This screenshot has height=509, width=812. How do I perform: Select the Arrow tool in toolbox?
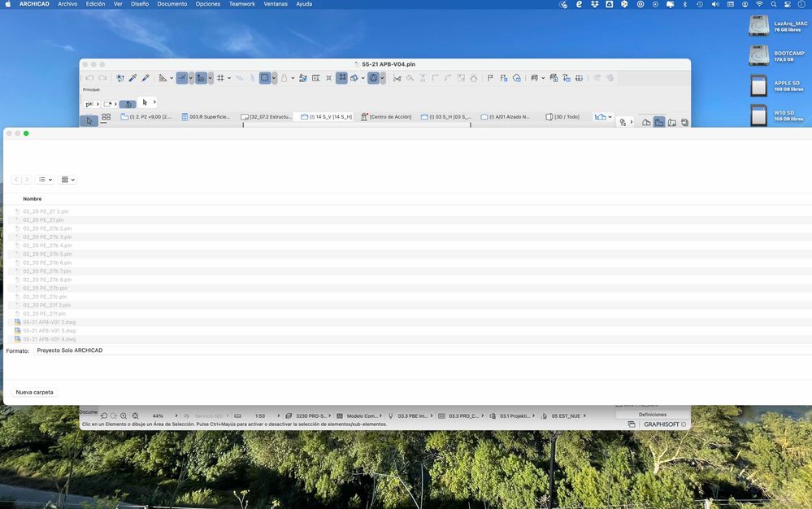89,120
